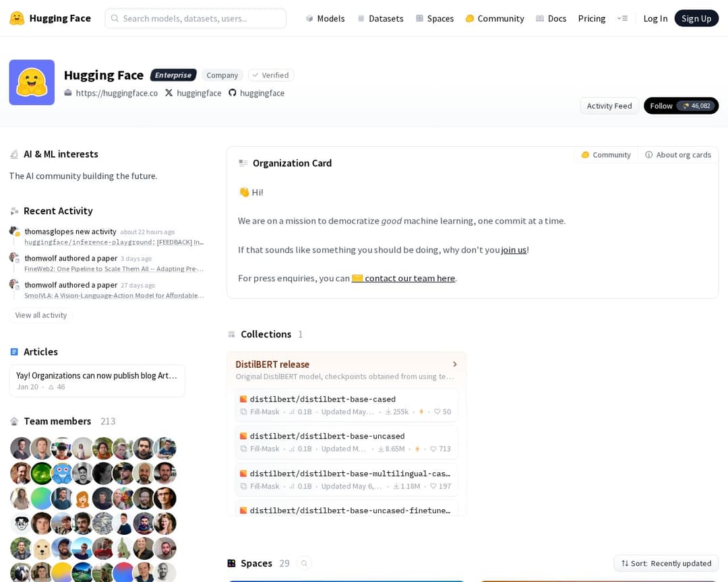Open the DistilBERT release collection title

(x=272, y=364)
